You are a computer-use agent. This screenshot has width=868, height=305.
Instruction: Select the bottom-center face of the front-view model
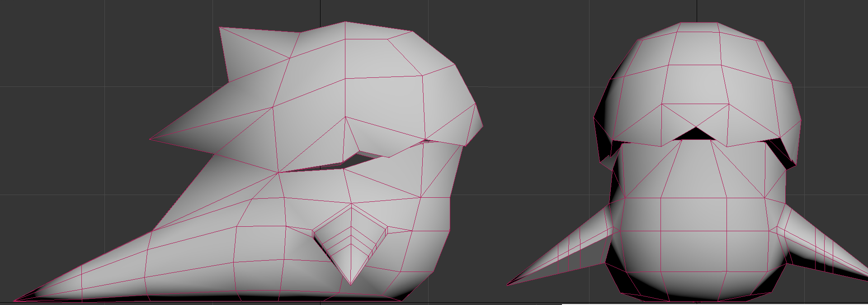pos(693,285)
